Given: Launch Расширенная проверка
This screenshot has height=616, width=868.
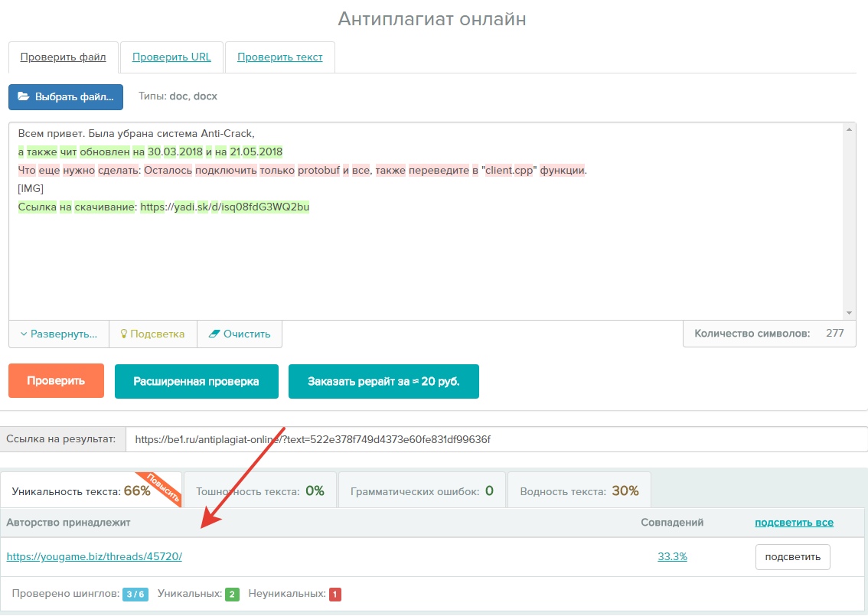Looking at the screenshot, I should click(x=197, y=381).
